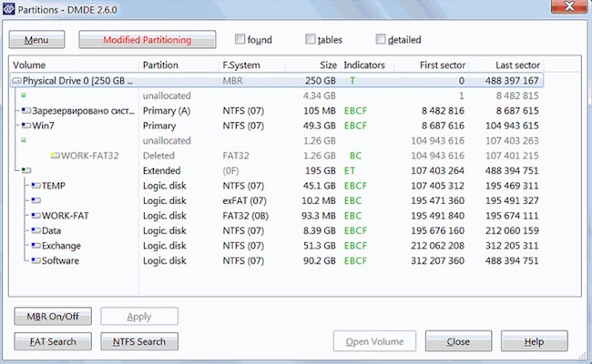Click the last sector value 104 943 615

point(512,126)
